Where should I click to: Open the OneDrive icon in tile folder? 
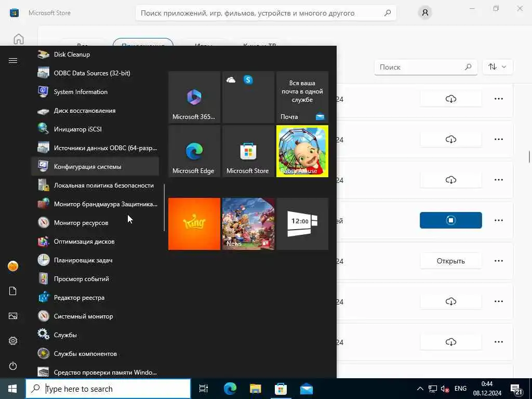(x=231, y=79)
